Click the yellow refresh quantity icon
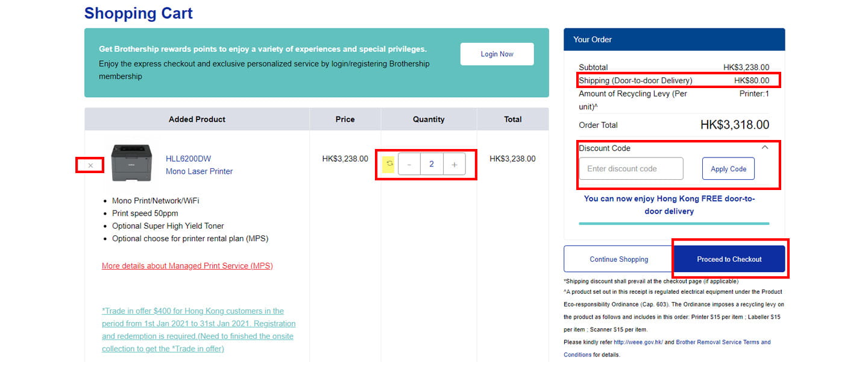 point(389,163)
